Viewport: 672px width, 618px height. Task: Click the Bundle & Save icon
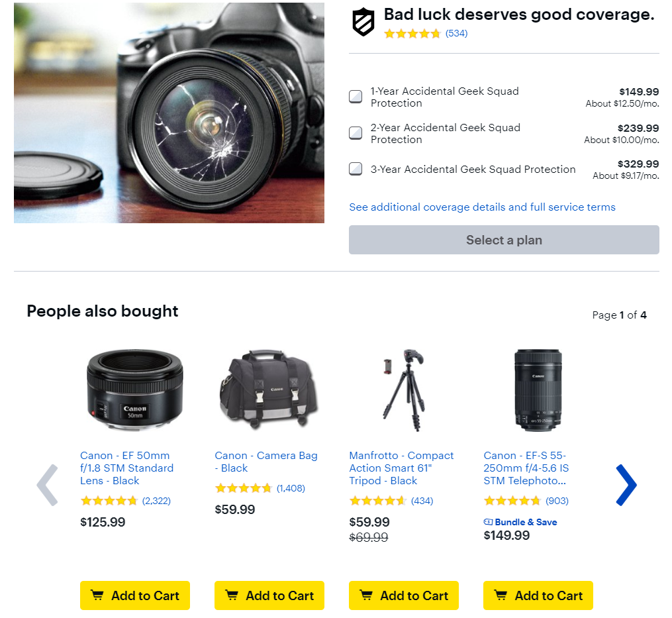489,522
